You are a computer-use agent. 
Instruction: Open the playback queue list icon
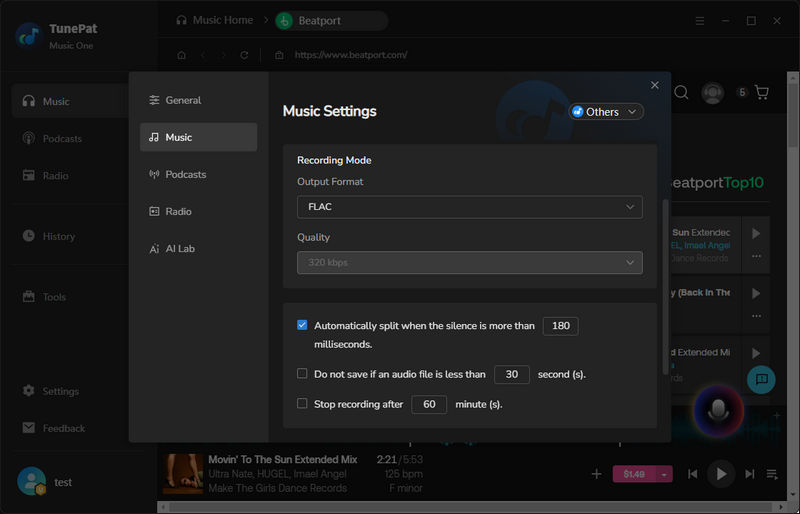772,474
